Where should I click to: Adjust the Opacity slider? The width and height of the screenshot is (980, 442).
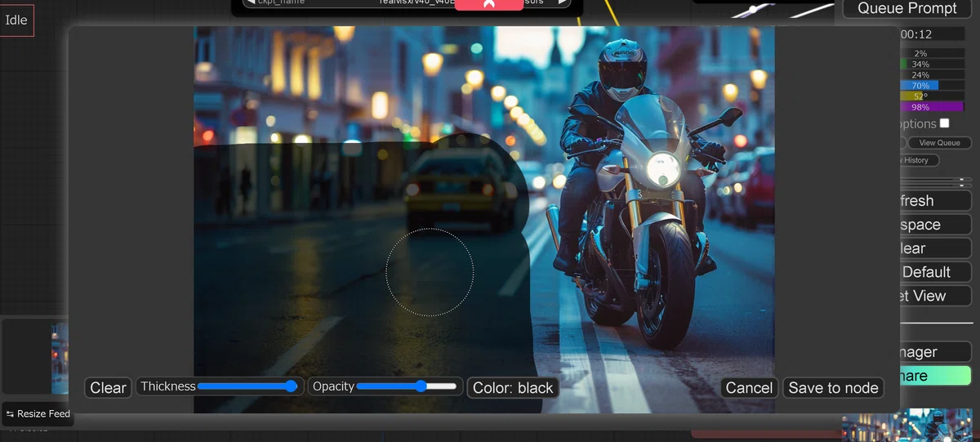point(407,386)
